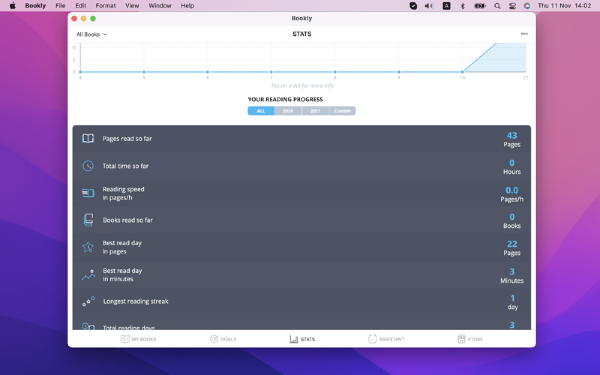Screen dimensions: 600x375
Task: Click the Longest reading streak row
Action: click(x=302, y=302)
